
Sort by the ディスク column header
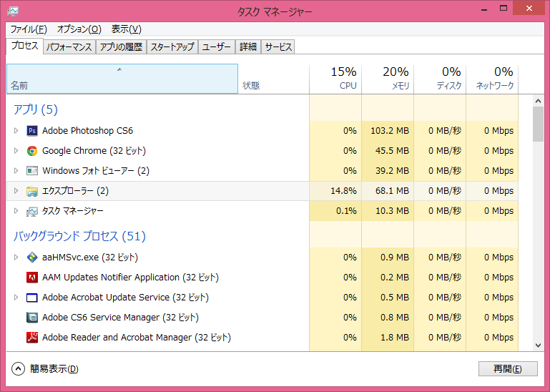(440, 79)
